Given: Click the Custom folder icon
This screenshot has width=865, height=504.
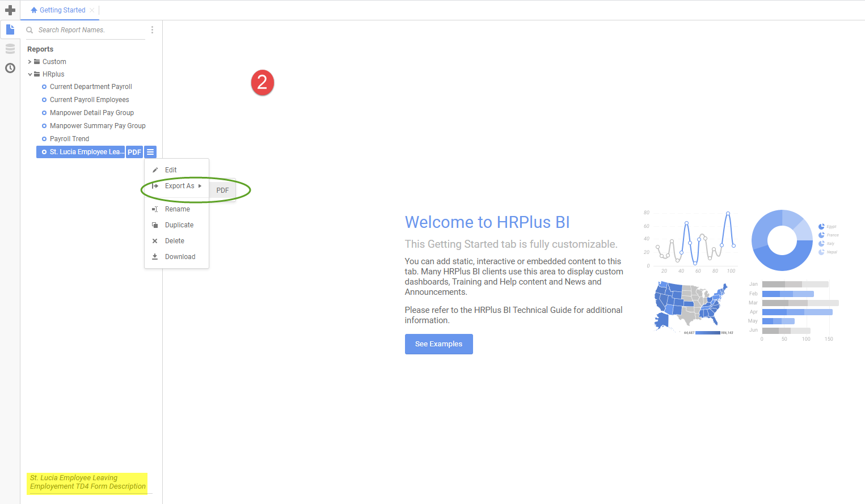Looking at the screenshot, I should point(37,62).
